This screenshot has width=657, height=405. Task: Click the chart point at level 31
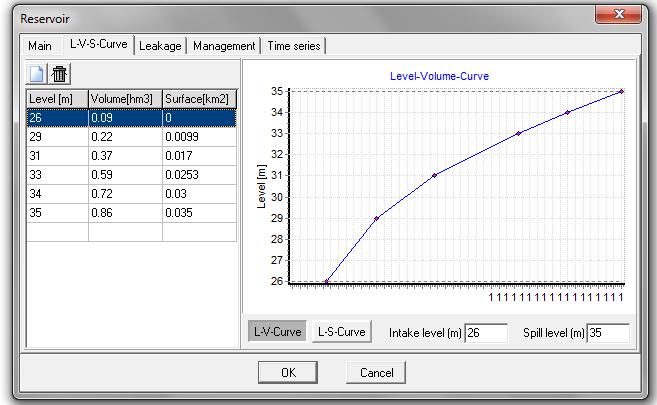(x=435, y=175)
